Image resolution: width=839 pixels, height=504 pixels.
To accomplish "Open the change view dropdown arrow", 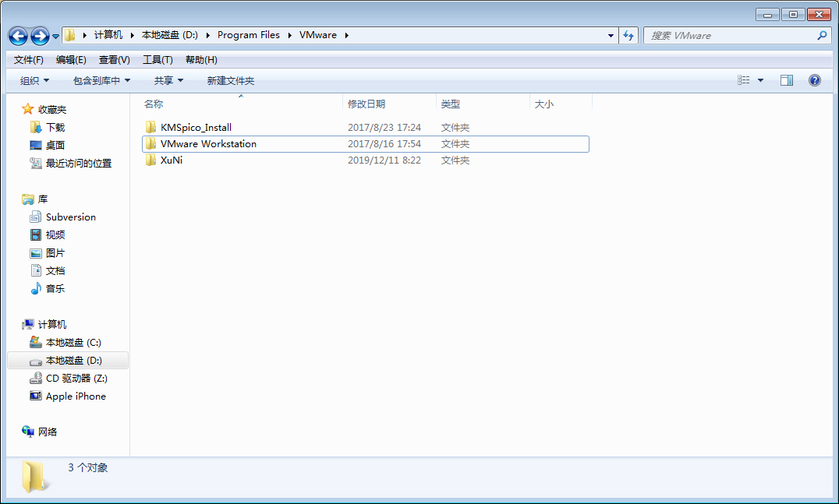I will [x=761, y=79].
